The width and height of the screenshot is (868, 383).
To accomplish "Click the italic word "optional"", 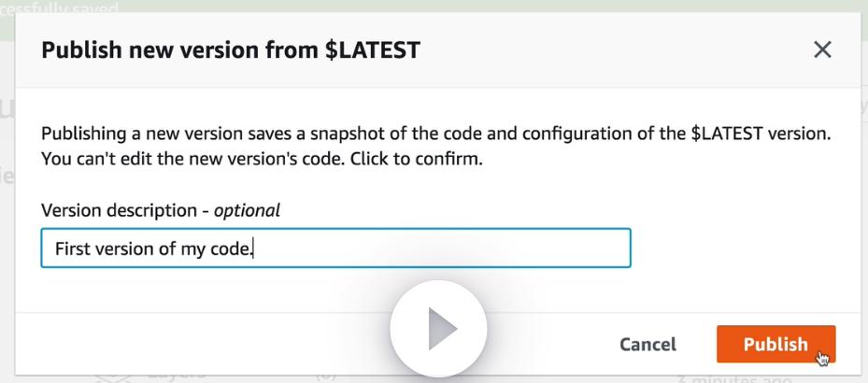I will (248, 211).
